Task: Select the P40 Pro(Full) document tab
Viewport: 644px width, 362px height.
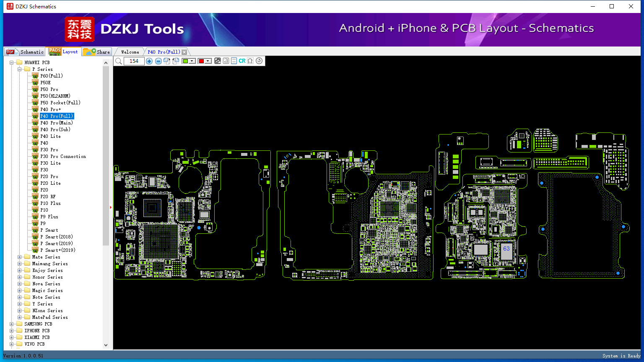Action: coord(164,52)
